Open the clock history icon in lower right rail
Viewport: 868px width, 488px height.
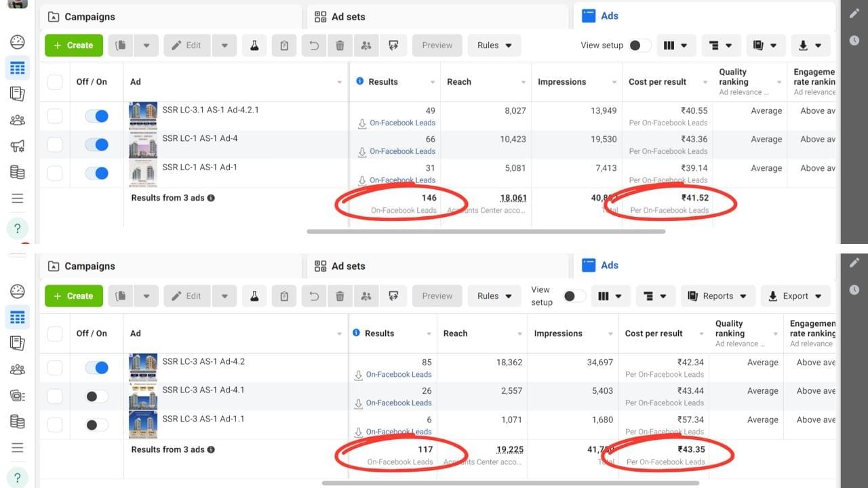pyautogui.click(x=854, y=289)
